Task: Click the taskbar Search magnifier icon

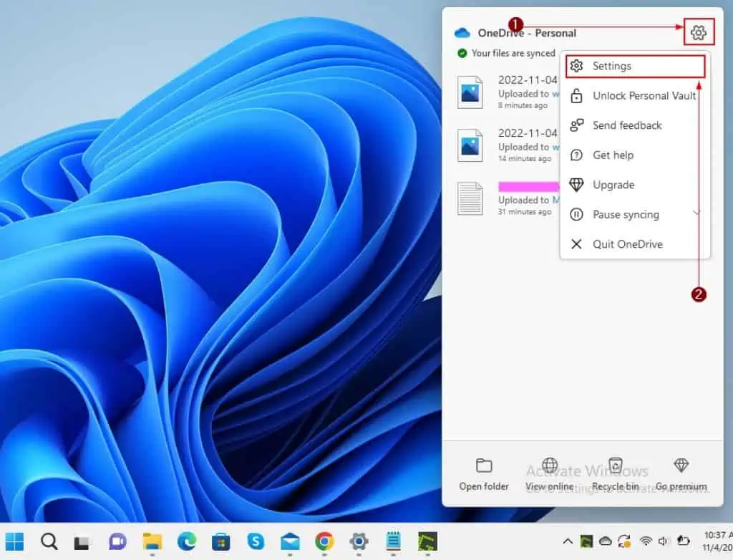Action: [49, 541]
